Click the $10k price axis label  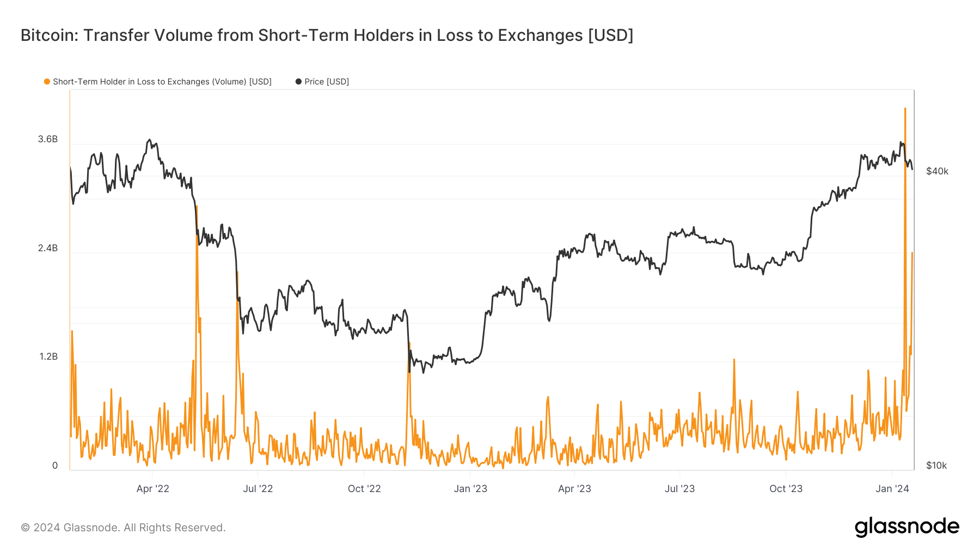coord(936,465)
